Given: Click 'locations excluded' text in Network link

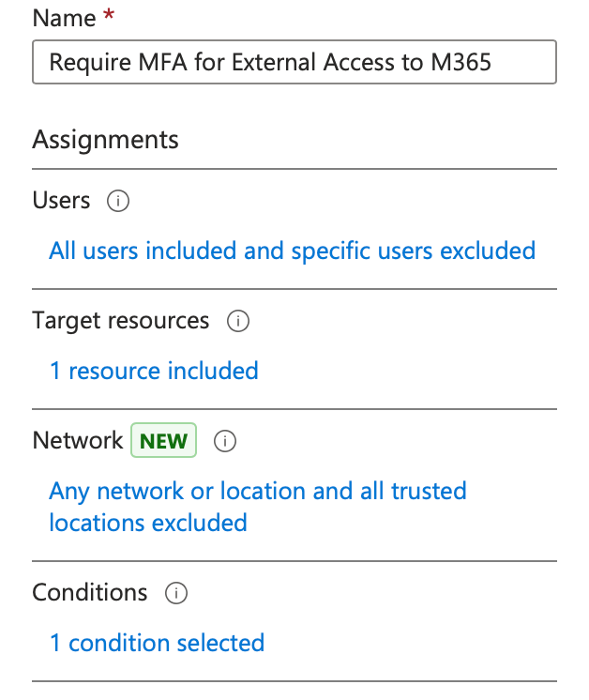Looking at the screenshot, I should pyautogui.click(x=148, y=523).
